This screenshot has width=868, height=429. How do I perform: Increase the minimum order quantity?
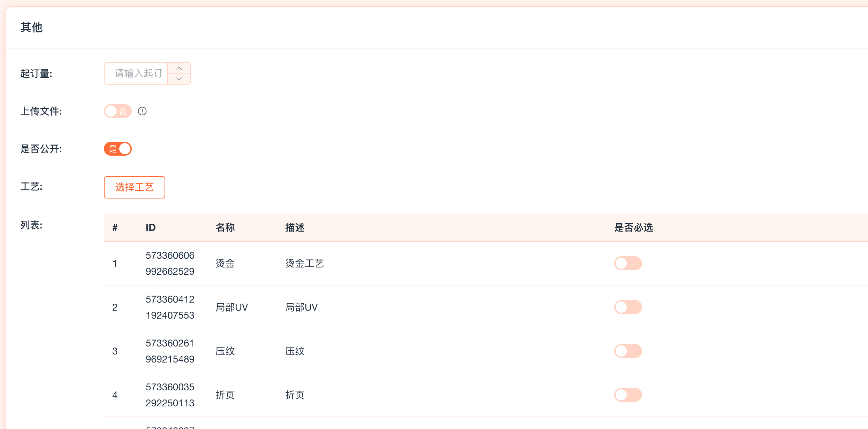(x=179, y=69)
